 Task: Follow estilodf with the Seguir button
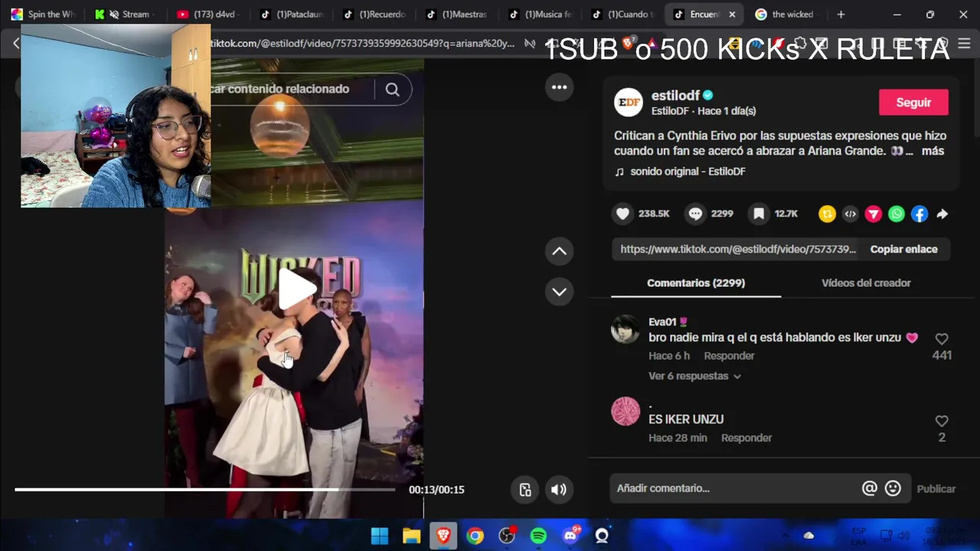coord(913,103)
